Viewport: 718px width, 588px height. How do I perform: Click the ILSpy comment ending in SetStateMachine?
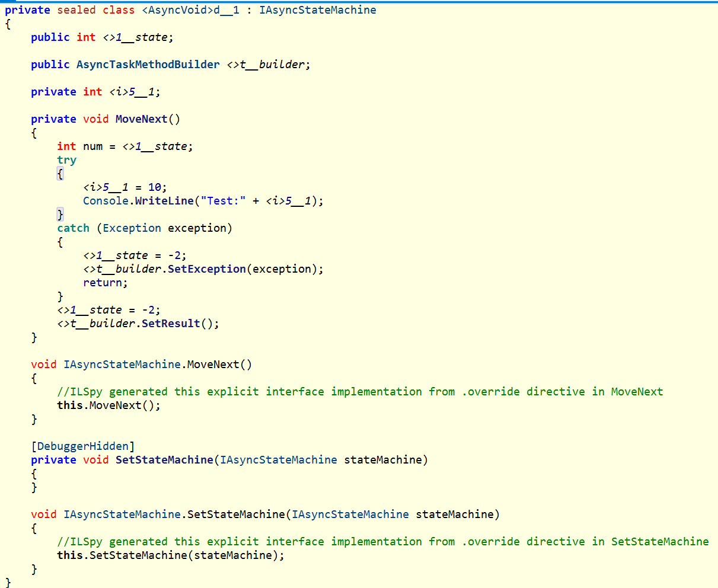(383, 542)
